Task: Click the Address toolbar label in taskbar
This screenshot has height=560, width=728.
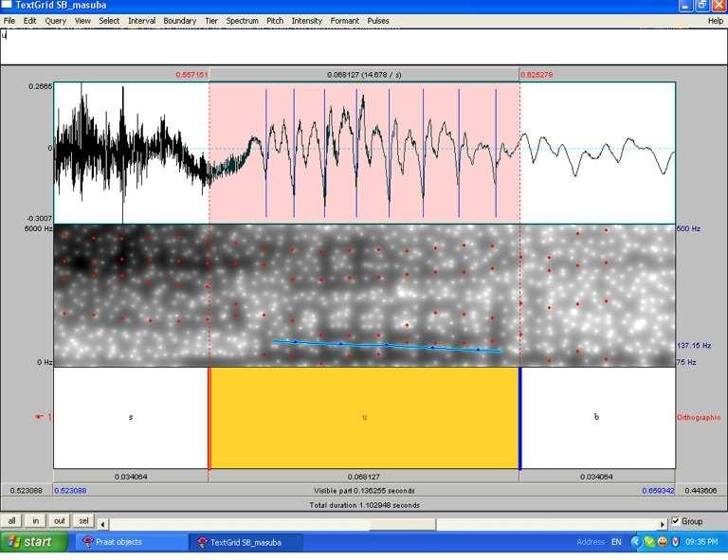Action: 591,542
